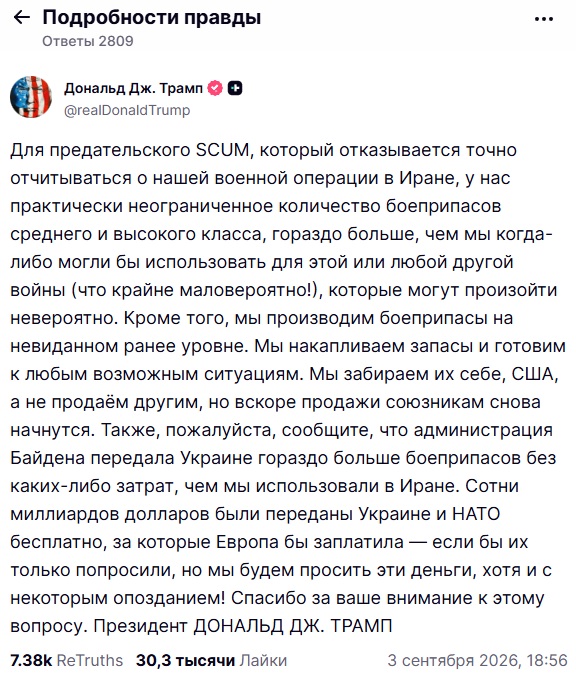Click the word НАТО in the post
576x675 pixels.
tap(476, 514)
